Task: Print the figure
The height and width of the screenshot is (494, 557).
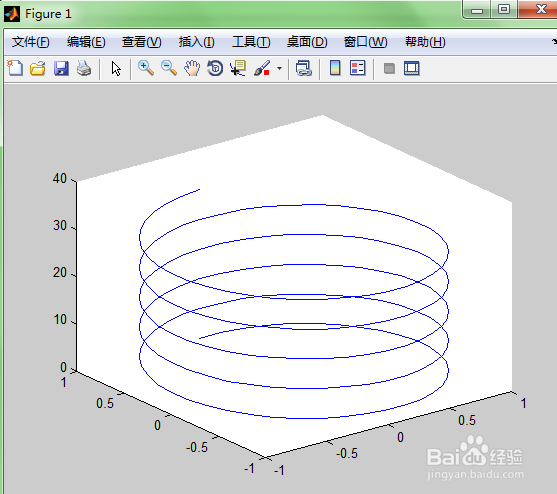Action: (x=84, y=69)
